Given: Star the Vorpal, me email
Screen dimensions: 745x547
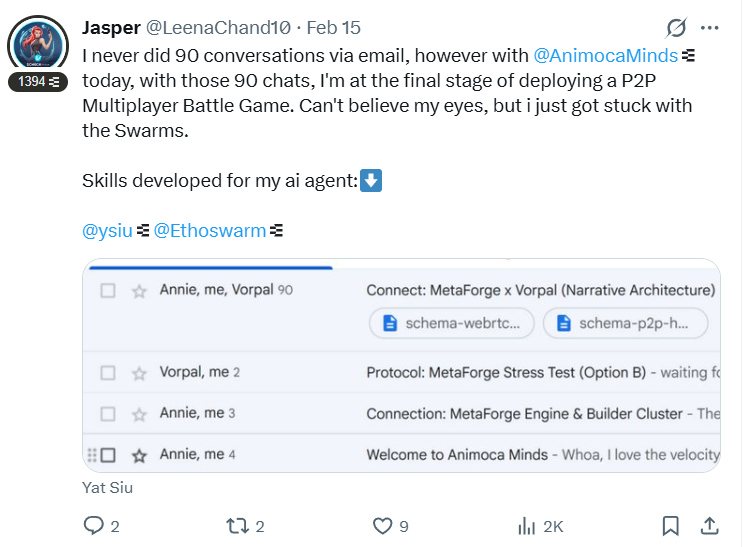Looking at the screenshot, I should [139, 373].
